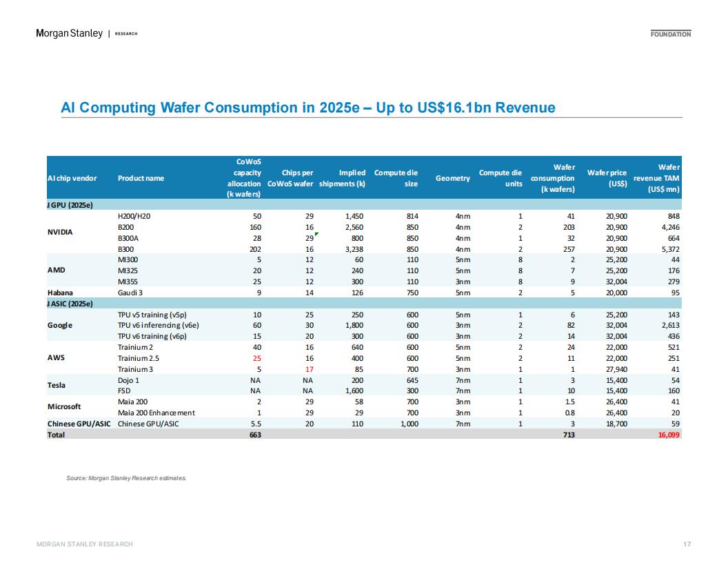Click the B200 product name
This screenshot has height=563, width=728.
(125, 227)
